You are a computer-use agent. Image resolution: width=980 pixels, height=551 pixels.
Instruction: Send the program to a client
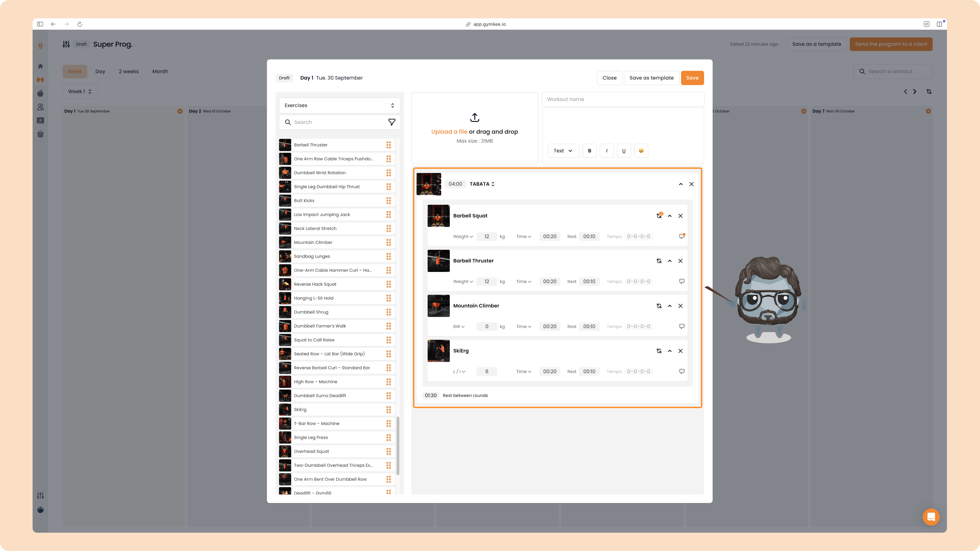[891, 44]
